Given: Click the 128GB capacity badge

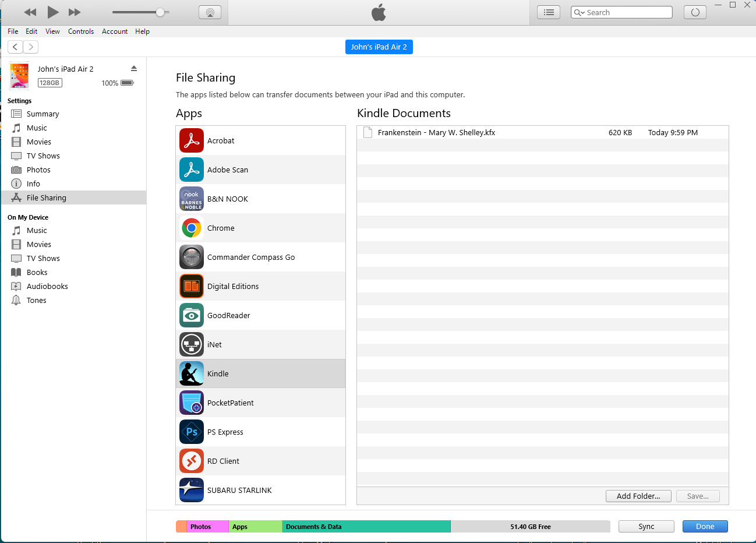Looking at the screenshot, I should click(x=50, y=83).
